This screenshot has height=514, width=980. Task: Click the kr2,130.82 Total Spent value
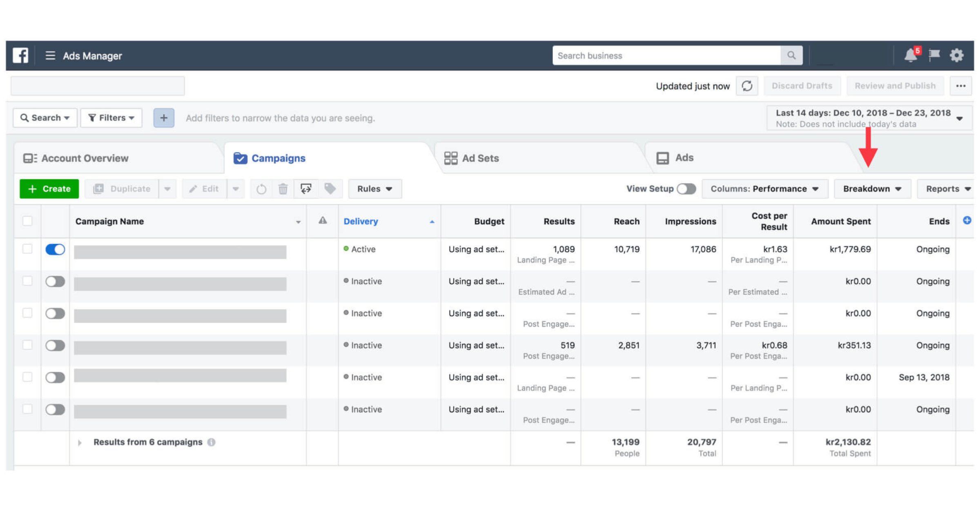click(x=848, y=442)
